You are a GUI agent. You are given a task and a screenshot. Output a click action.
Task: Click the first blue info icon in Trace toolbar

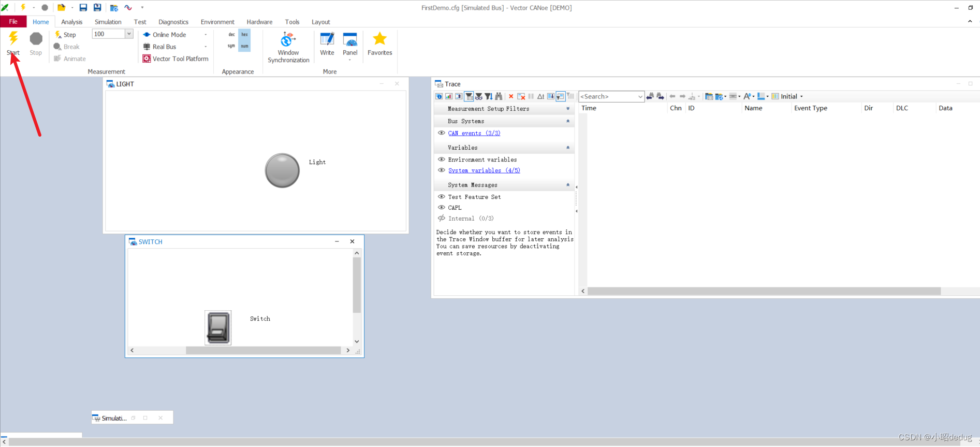(x=439, y=96)
